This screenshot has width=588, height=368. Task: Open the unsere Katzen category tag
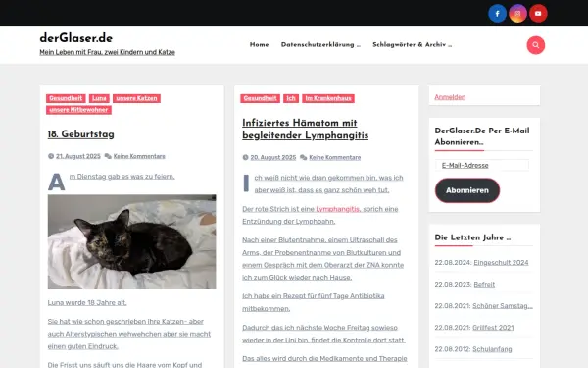(x=136, y=98)
